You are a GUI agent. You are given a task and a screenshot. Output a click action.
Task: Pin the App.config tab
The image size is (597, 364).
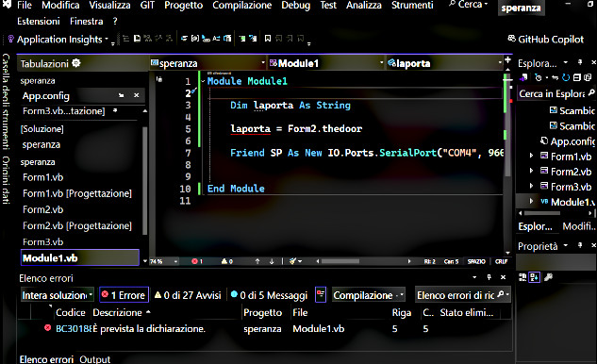[x=121, y=95]
